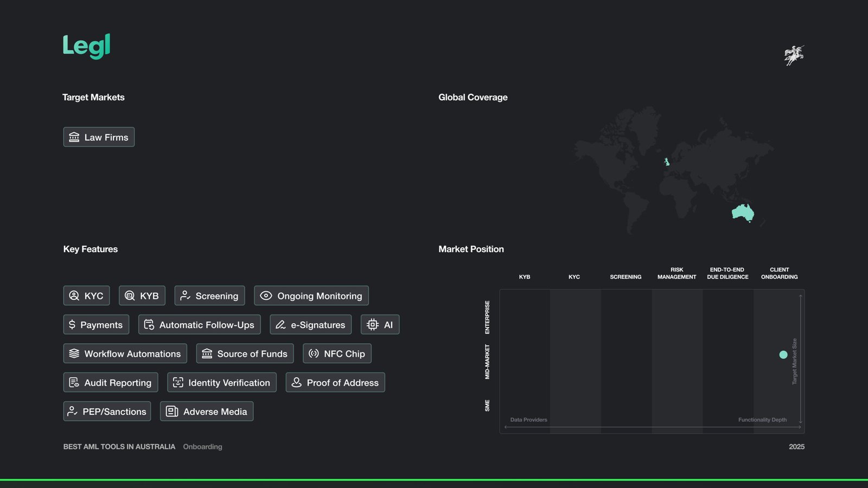Click the Key Features heading
Screen dimensions: 868x488
[91, 249]
